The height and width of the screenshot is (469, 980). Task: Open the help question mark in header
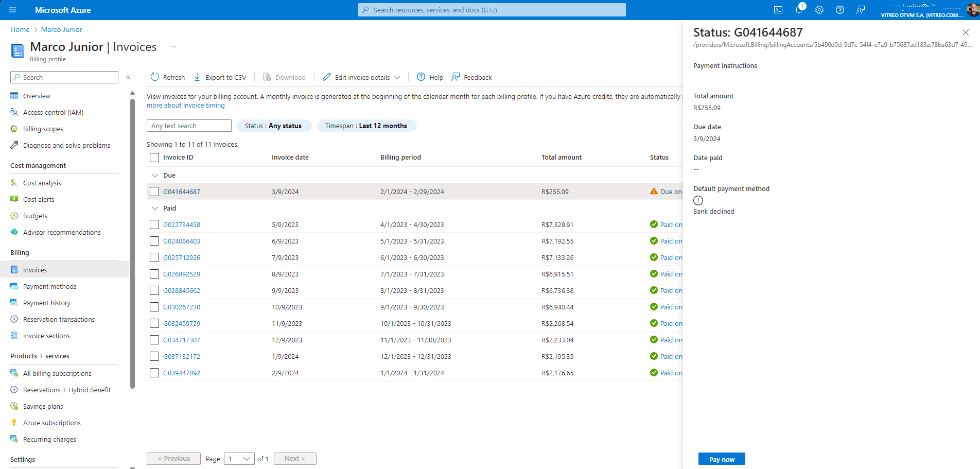tap(840, 10)
